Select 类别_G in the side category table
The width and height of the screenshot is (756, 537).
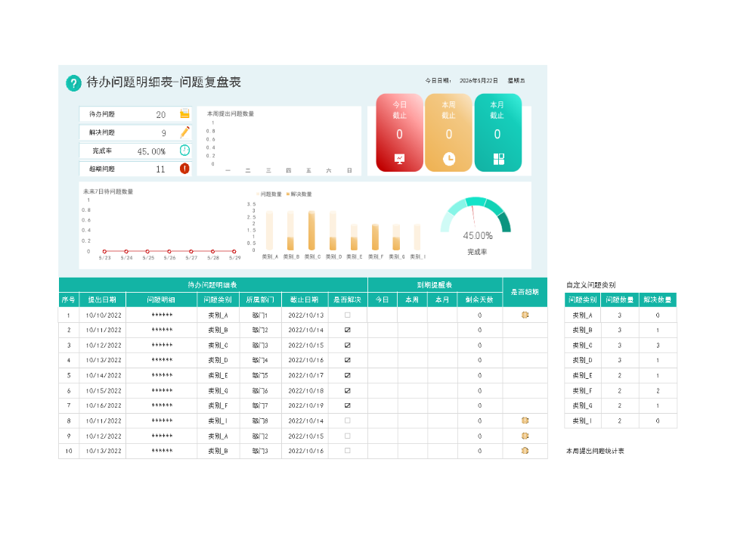582,405
